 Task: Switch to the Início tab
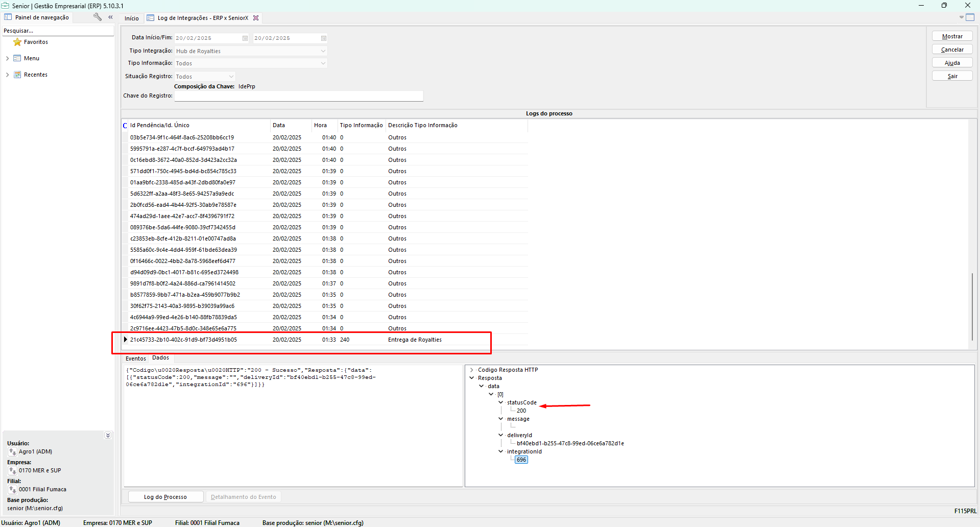point(132,18)
